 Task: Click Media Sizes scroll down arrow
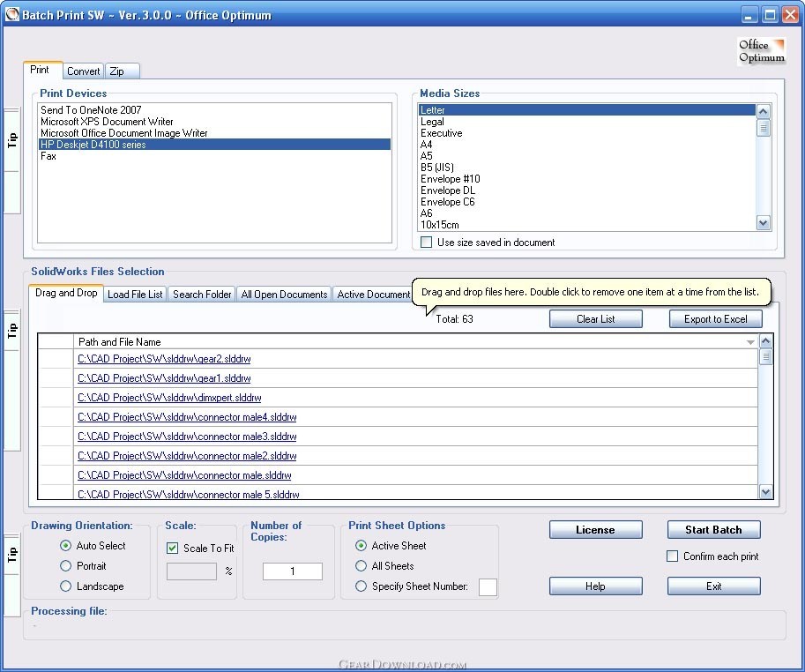pyautogui.click(x=764, y=223)
